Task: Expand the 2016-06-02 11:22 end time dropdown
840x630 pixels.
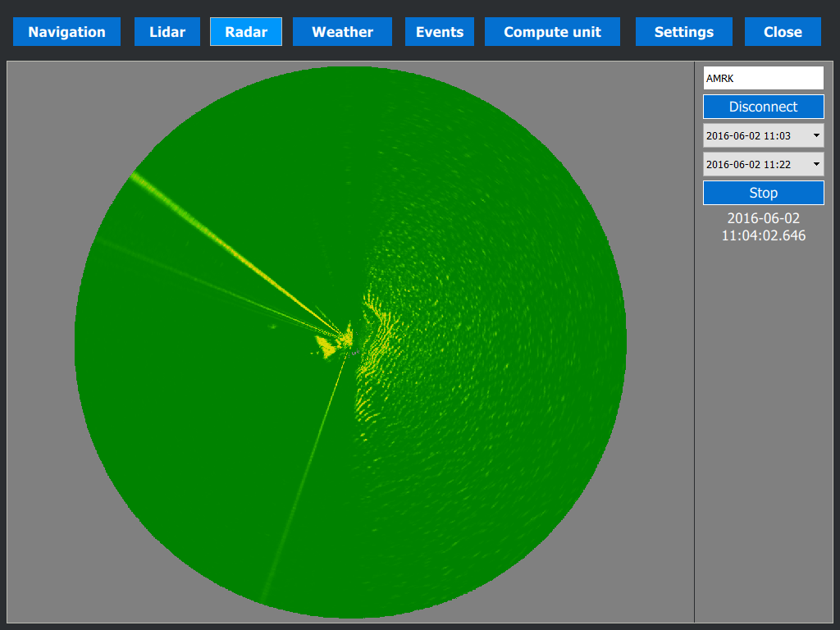Action: pos(764,164)
